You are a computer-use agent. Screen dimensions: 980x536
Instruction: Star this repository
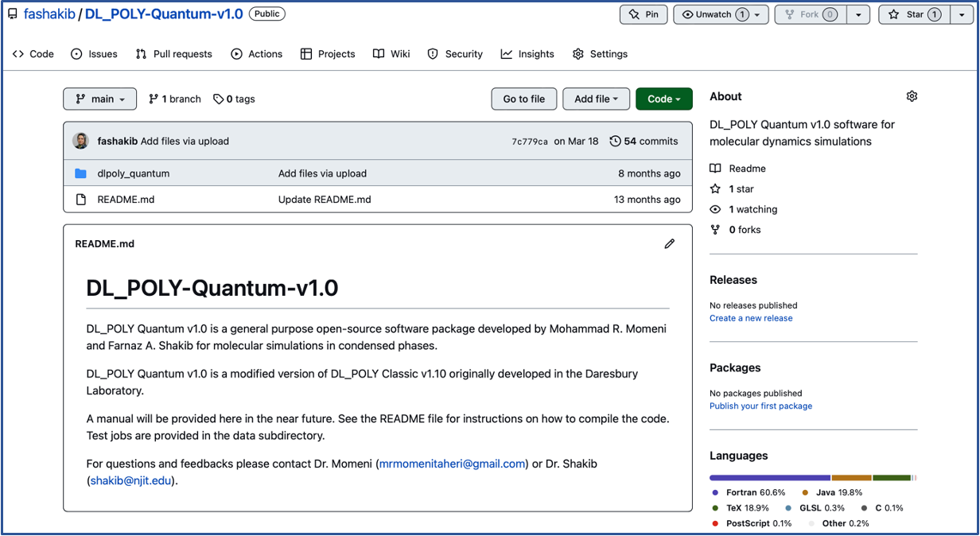pos(914,14)
